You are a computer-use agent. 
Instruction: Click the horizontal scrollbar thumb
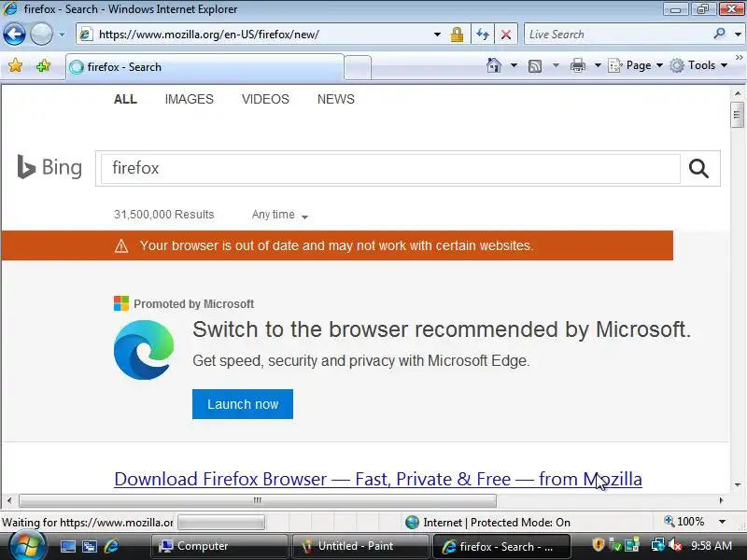coord(258,500)
